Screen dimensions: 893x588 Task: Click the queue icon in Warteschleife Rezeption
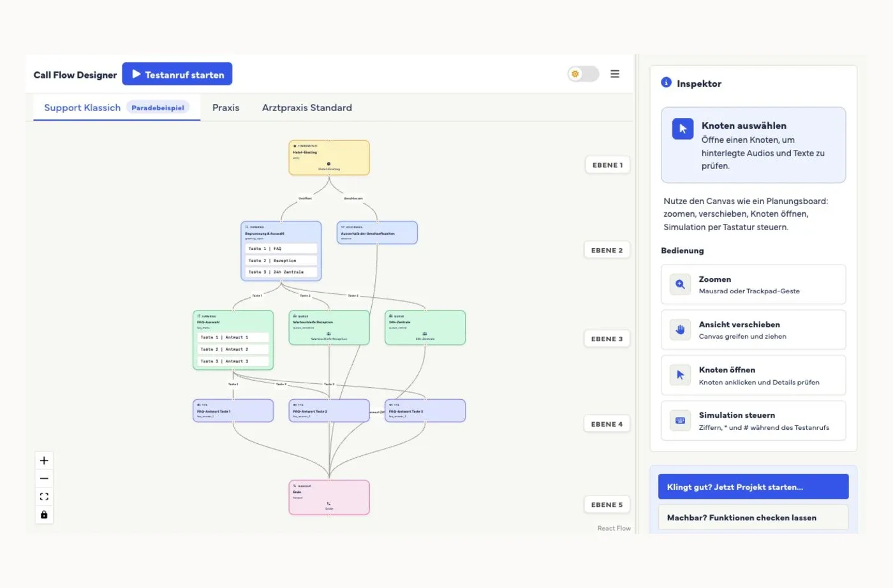[329, 334]
